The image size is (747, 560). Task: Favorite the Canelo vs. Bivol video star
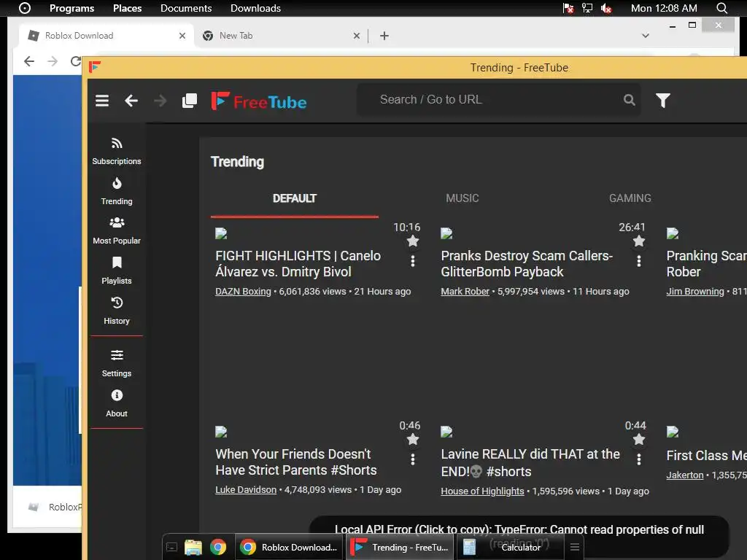click(413, 241)
